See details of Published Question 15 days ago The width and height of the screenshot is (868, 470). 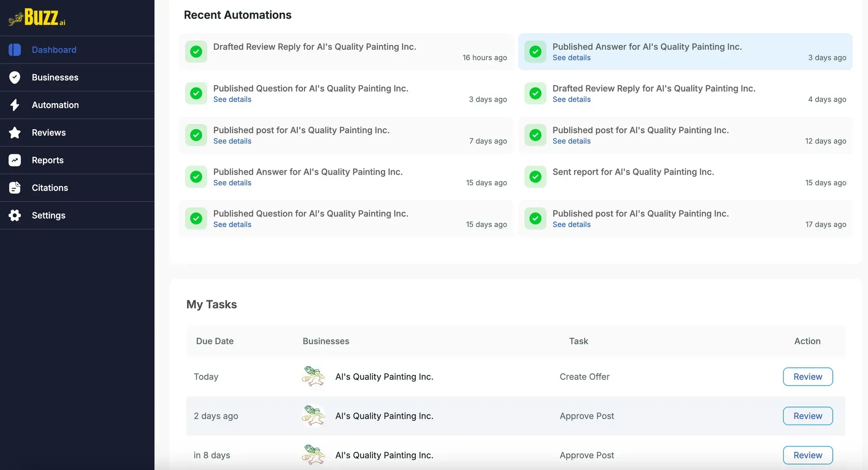[x=232, y=224]
